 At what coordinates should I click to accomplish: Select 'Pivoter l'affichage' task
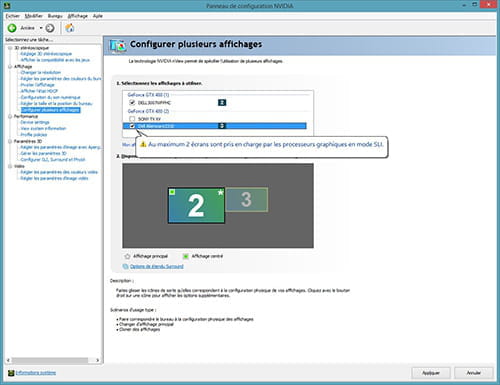click(x=37, y=85)
